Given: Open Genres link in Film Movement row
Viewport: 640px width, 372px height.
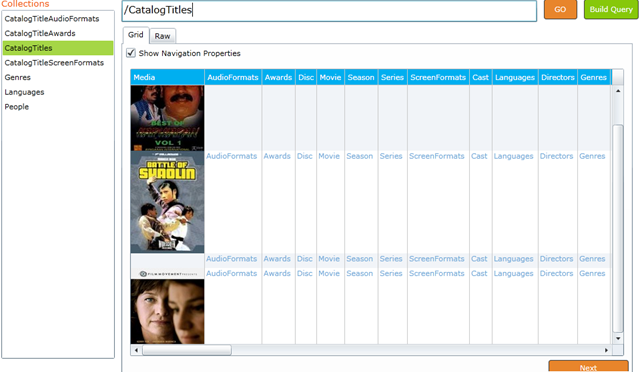Looking at the screenshot, I should pos(592,273).
